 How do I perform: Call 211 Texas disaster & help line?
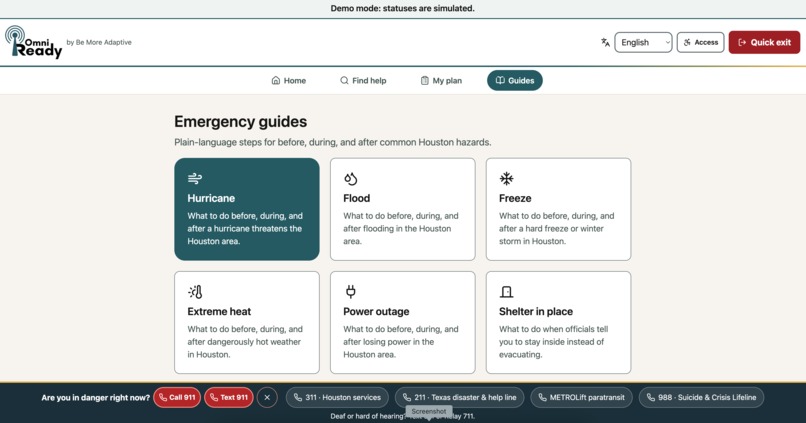point(460,397)
